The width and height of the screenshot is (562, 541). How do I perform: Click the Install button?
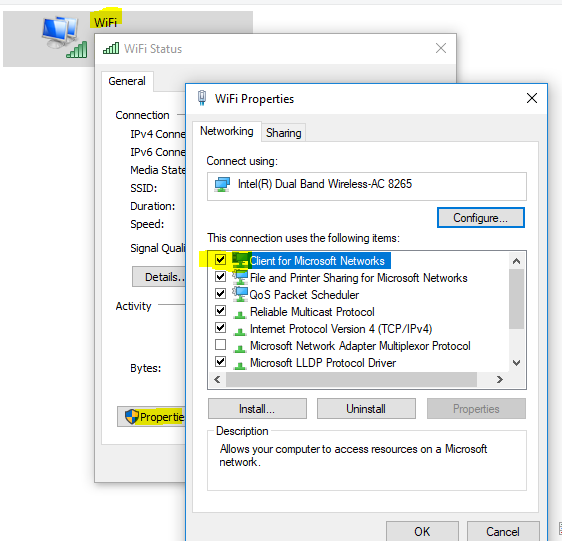click(x=257, y=409)
